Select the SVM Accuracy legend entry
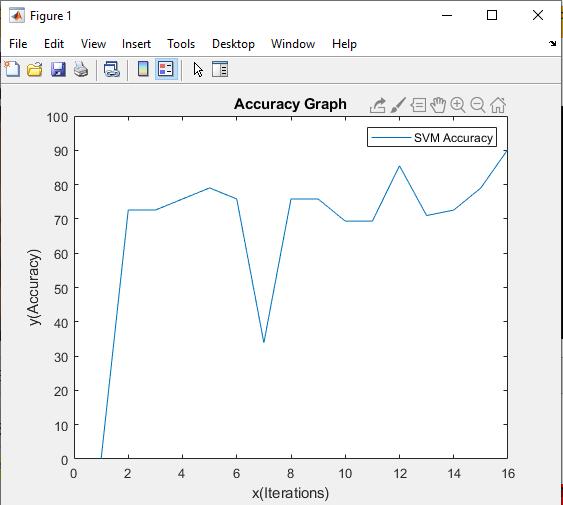The height and width of the screenshot is (505, 563). click(x=432, y=138)
